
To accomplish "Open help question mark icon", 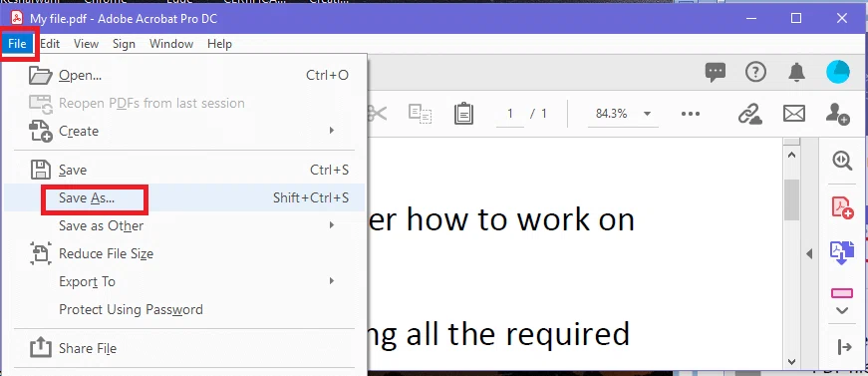I will (x=755, y=72).
